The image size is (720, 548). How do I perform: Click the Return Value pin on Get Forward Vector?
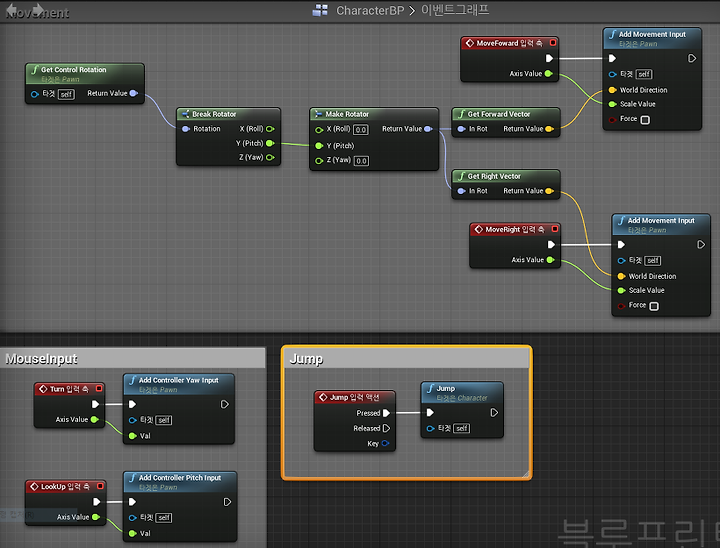pyautogui.click(x=549, y=129)
